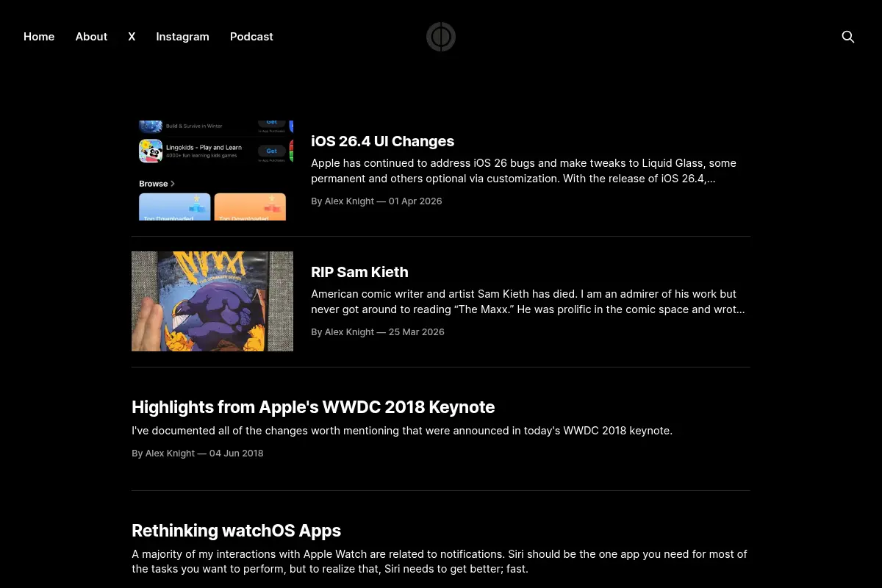
Task: Open the Rethinking watchOS Apps article
Action: [x=236, y=531]
